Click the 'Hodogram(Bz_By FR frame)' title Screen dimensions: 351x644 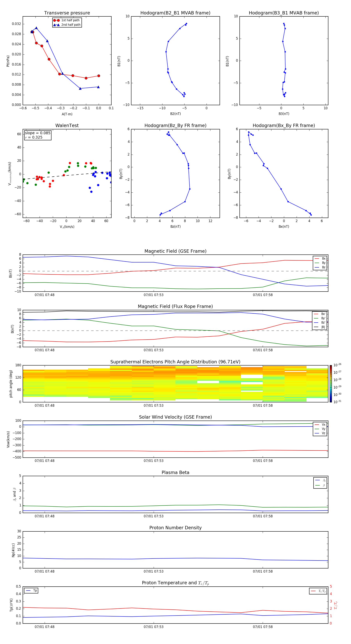click(175, 125)
